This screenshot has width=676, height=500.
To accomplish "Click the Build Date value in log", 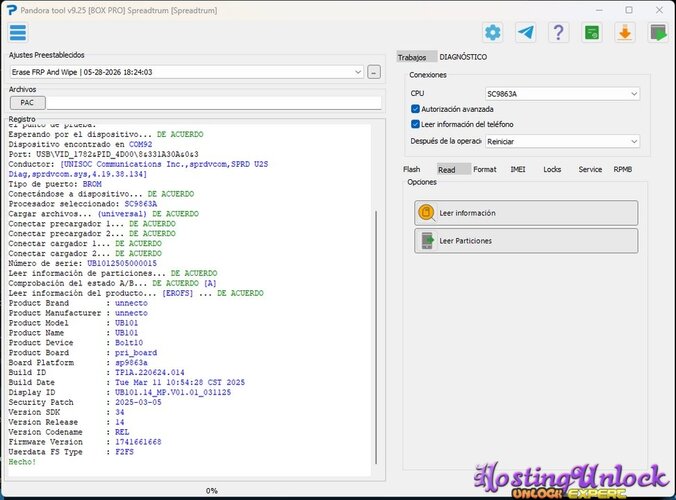I will tap(180, 382).
